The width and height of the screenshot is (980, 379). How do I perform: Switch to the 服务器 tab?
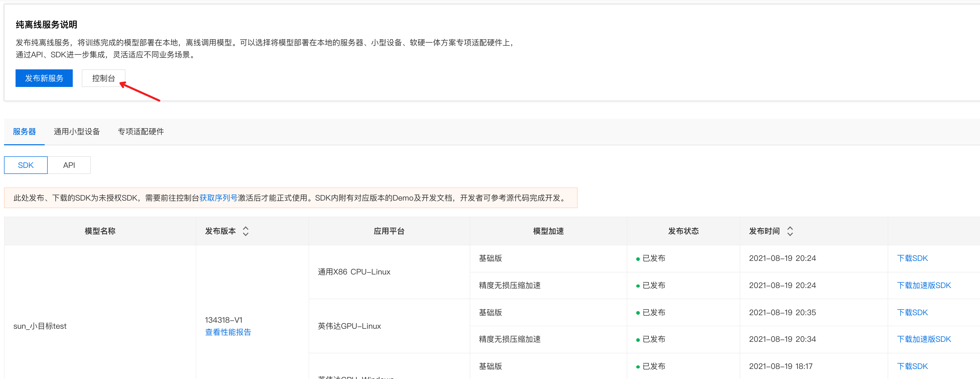click(x=24, y=131)
